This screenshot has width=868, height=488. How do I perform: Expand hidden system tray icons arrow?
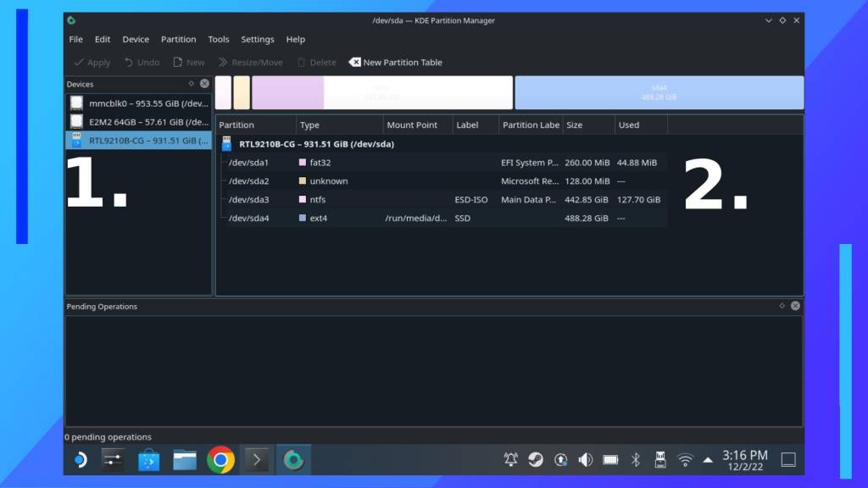(708, 460)
